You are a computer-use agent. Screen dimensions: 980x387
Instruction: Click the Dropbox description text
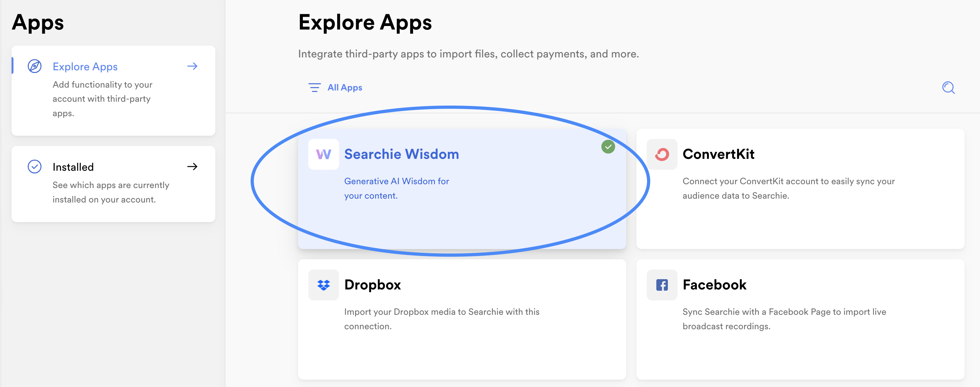[442, 319]
